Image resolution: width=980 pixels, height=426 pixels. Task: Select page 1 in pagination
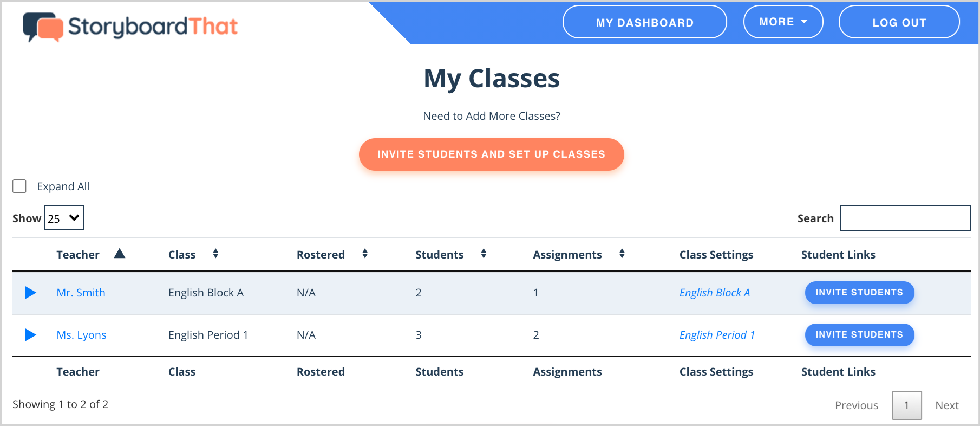pyautogui.click(x=907, y=405)
